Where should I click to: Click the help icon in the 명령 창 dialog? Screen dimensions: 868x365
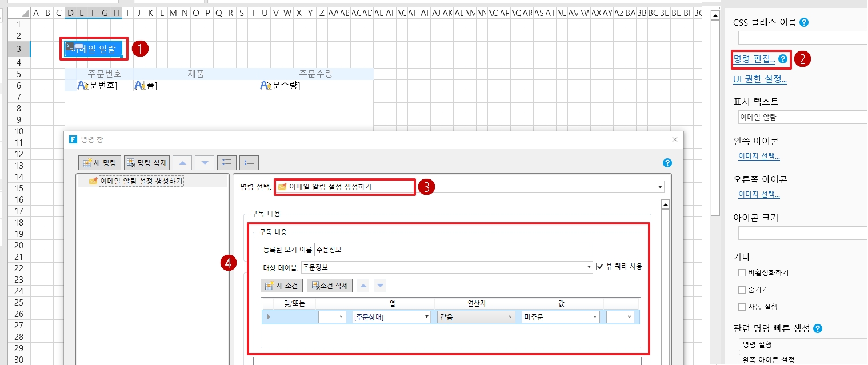(667, 163)
